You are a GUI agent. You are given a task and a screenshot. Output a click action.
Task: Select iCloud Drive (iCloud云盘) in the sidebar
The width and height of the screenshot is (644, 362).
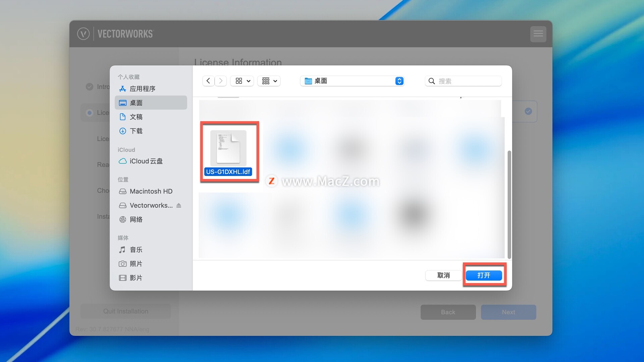146,161
